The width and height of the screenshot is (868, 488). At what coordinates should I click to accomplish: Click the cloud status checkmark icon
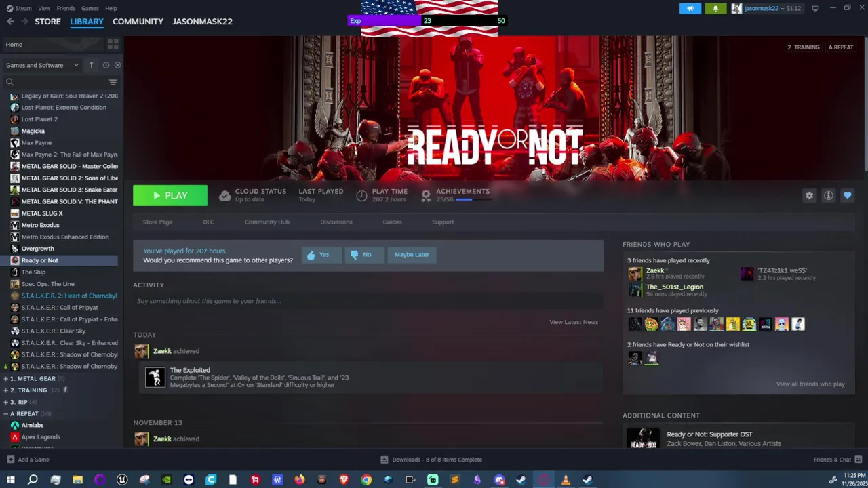tap(224, 196)
